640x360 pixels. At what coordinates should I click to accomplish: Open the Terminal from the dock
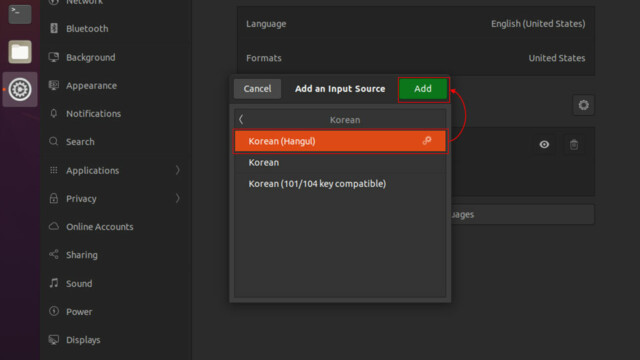point(20,13)
